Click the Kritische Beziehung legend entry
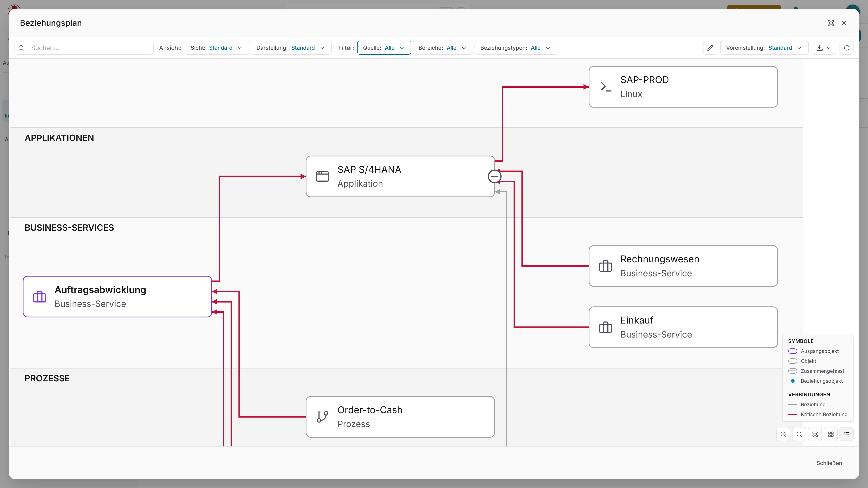The width and height of the screenshot is (868, 488). (818, 415)
